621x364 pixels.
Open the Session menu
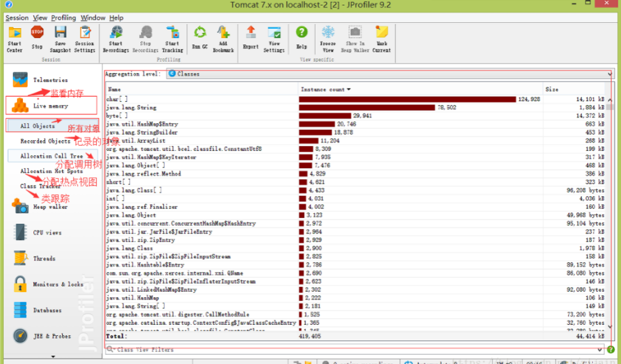pyautogui.click(x=17, y=18)
